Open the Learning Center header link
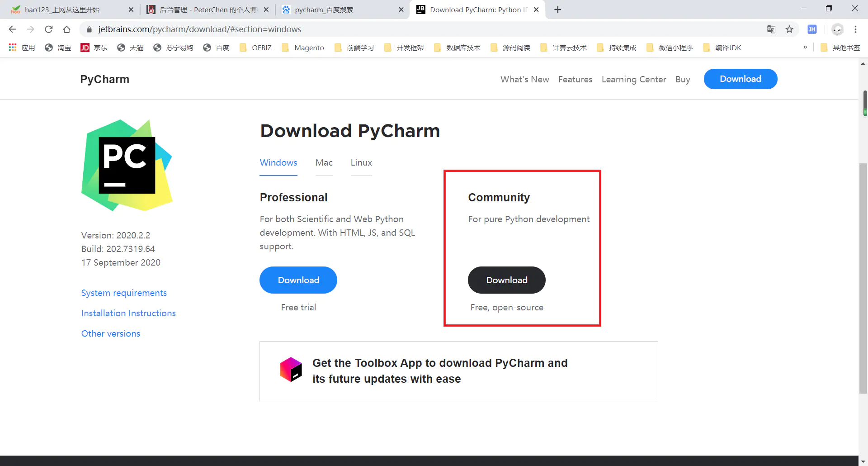This screenshot has height=466, width=868. [634, 79]
